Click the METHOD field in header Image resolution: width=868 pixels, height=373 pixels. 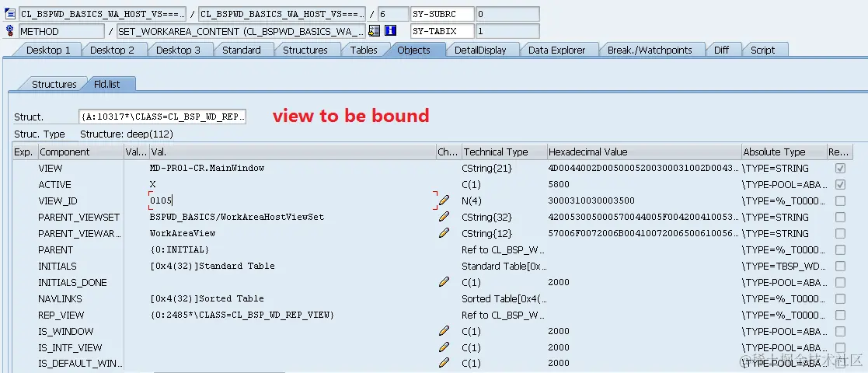click(x=61, y=31)
